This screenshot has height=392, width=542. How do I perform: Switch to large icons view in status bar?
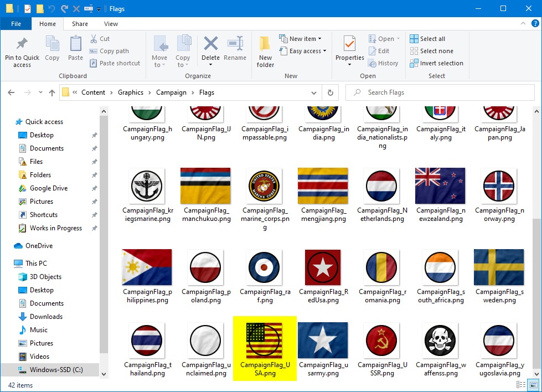533,385
